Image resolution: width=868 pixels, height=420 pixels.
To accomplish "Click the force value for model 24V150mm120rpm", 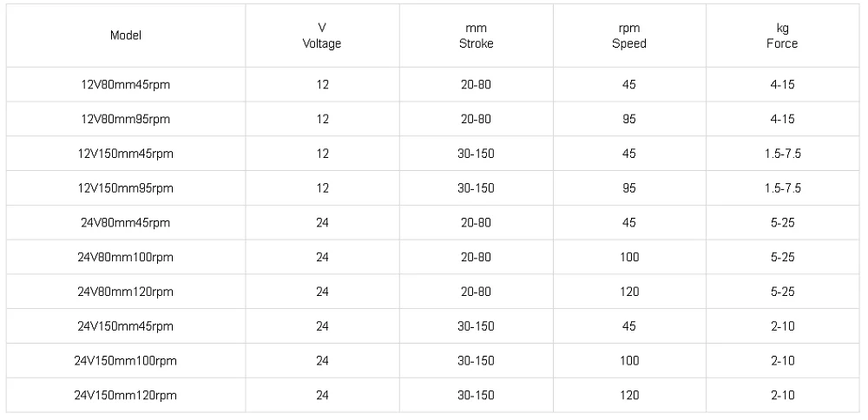I will (783, 396).
